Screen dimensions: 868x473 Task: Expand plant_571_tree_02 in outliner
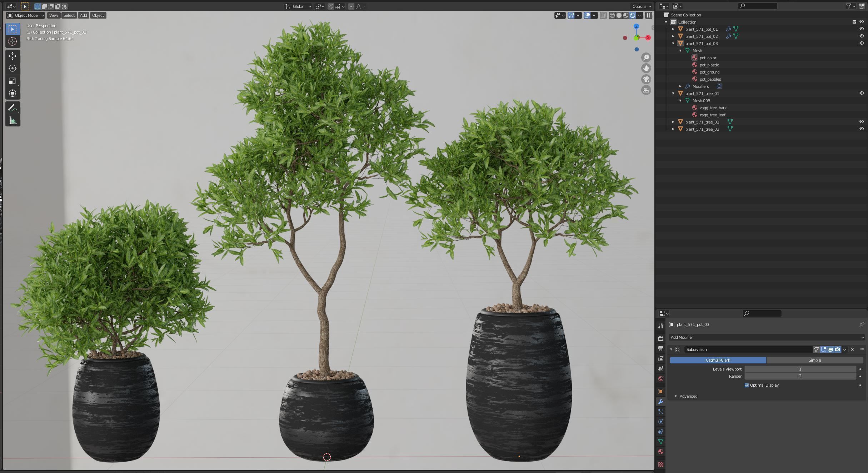(673, 122)
